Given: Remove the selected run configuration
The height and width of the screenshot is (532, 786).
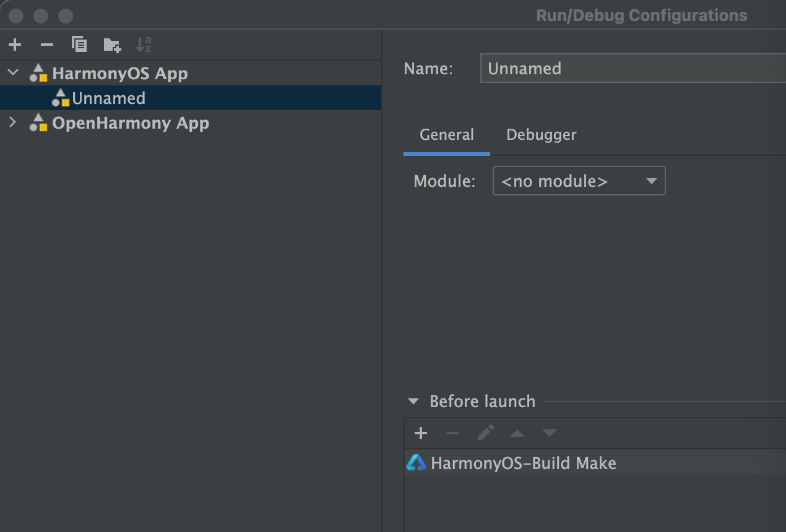Looking at the screenshot, I should (47, 45).
